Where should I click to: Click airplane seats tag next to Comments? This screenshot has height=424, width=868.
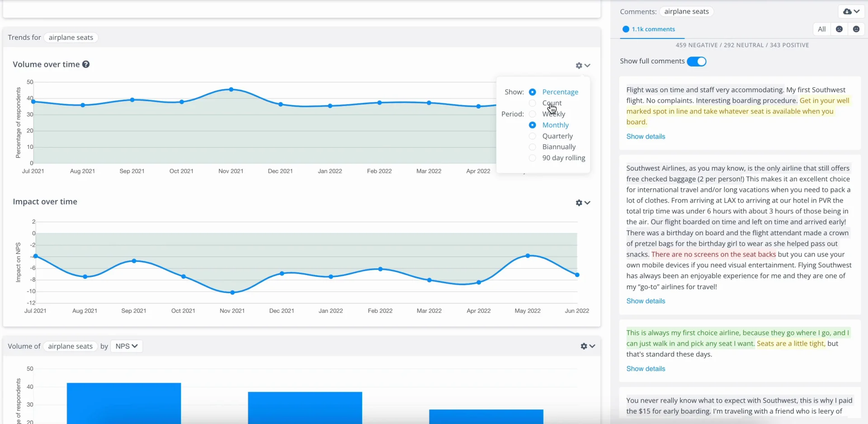686,11
